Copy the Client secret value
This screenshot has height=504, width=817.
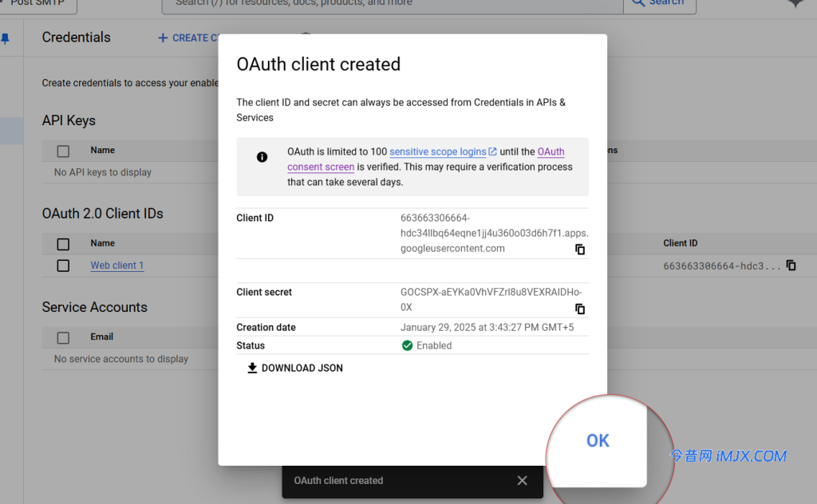pyautogui.click(x=580, y=309)
